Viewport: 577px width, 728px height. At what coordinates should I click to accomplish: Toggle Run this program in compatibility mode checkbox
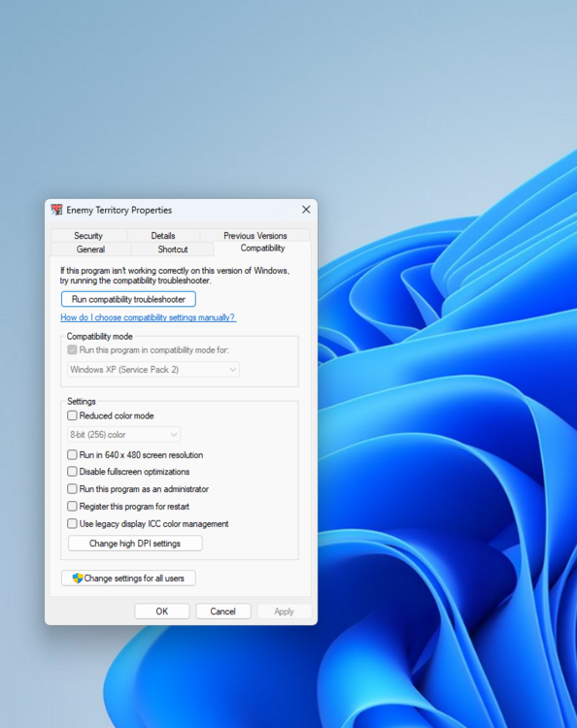coord(72,349)
